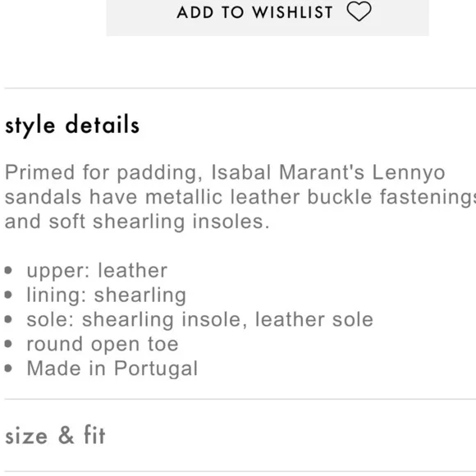
Task: Collapse the style details section
Action: coord(72,125)
